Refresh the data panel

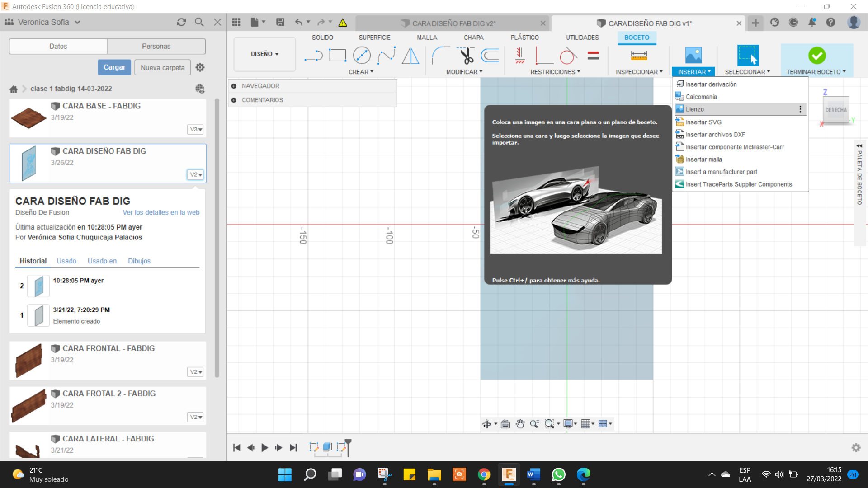click(x=181, y=22)
